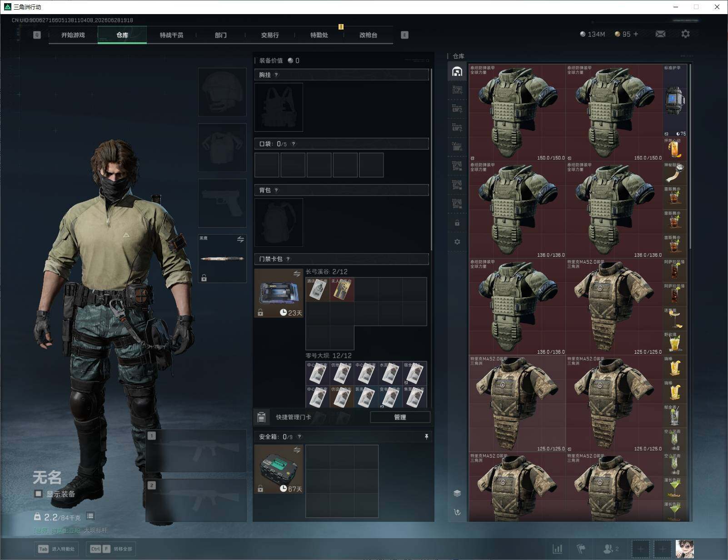Open the settings gear in top bar
Screen dimensions: 728x560
point(685,34)
